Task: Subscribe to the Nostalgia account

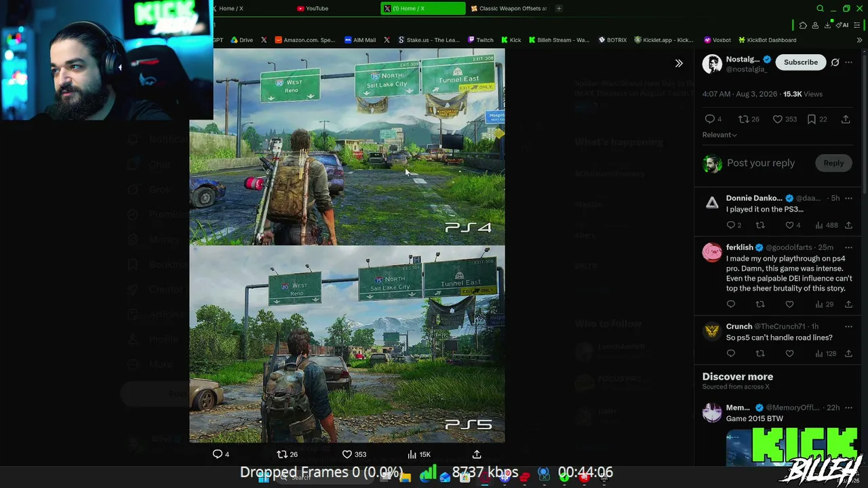Action: coord(801,62)
